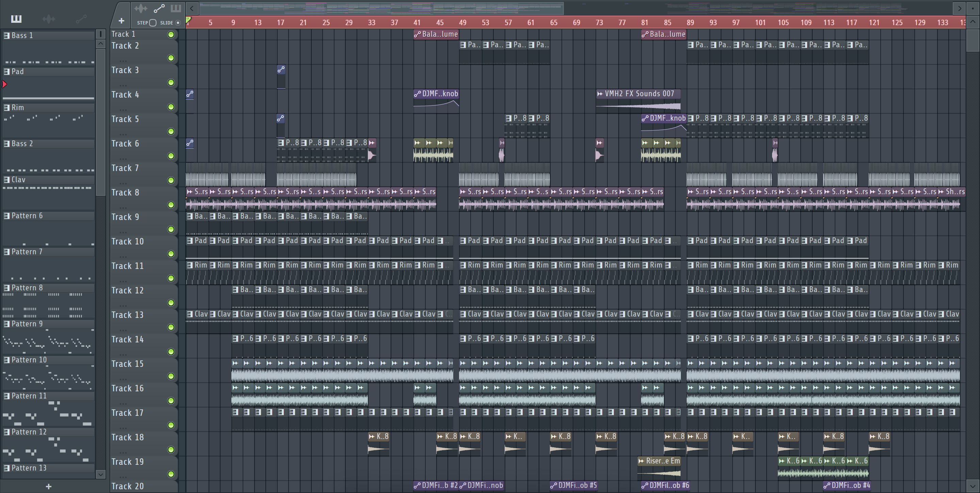This screenshot has width=980, height=493.
Task: Select the Pad pattern in picker
Action: 49,72
